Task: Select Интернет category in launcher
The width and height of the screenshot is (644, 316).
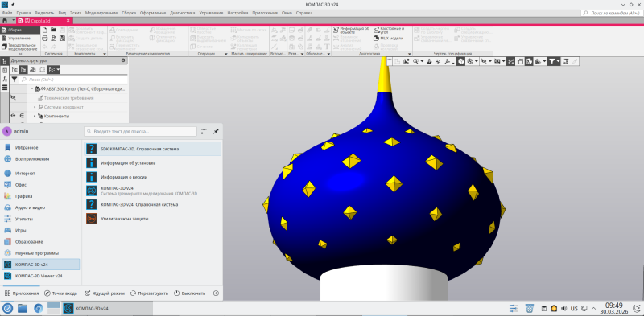Action: click(41, 173)
